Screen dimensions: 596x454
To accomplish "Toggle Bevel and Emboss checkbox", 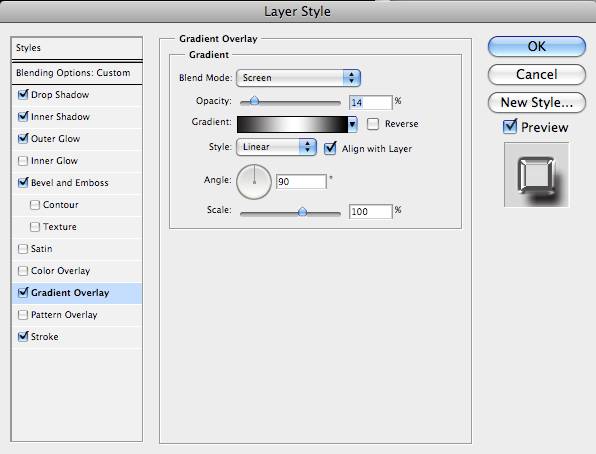I will tap(23, 183).
